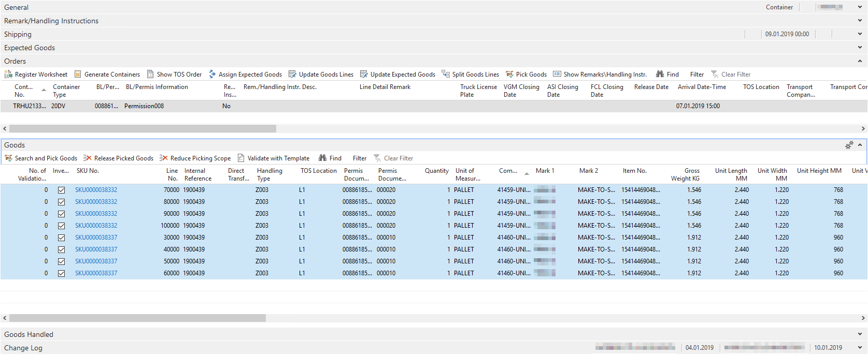This screenshot has width=868, height=355.
Task: Click Find binoculars icon in Orders toolbar
Action: tap(660, 75)
